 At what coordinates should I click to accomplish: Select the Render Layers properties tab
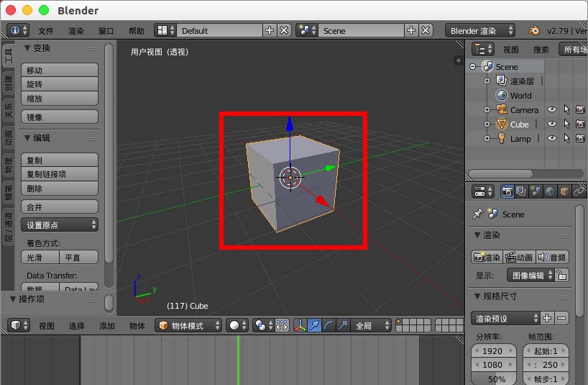coord(521,191)
